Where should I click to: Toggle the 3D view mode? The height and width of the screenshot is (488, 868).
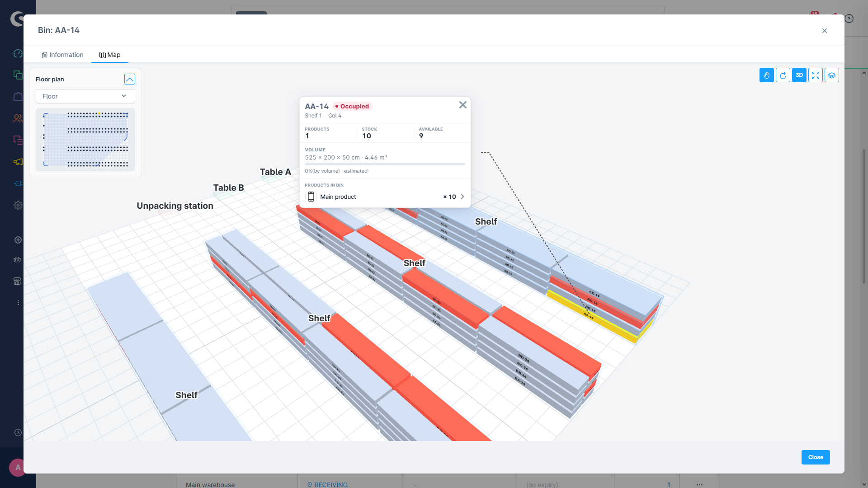click(799, 75)
